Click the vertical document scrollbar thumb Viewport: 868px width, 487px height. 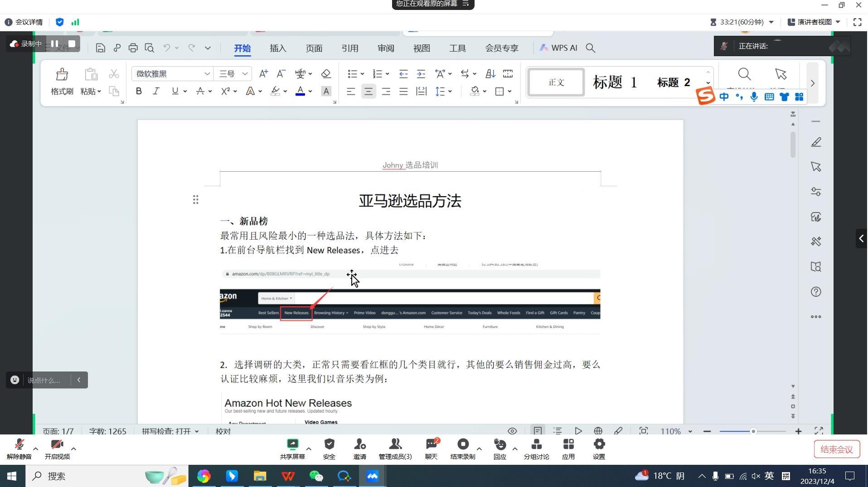[x=793, y=144]
